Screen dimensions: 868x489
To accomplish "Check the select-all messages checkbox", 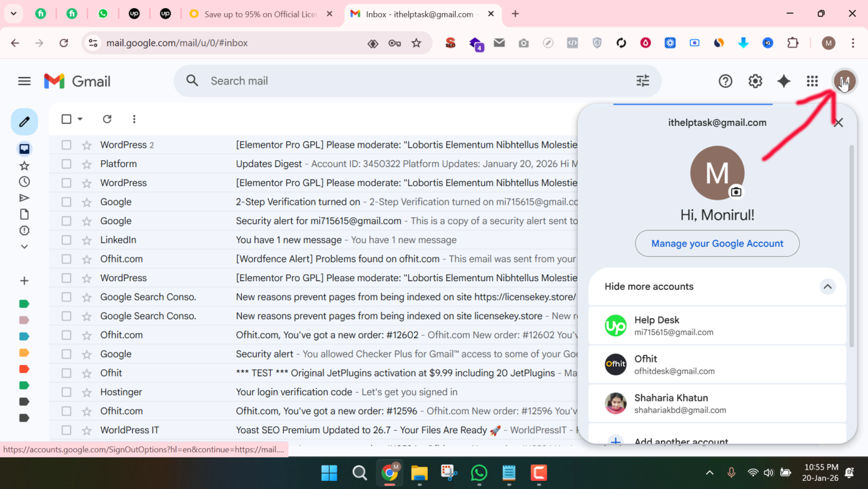I will tap(66, 119).
